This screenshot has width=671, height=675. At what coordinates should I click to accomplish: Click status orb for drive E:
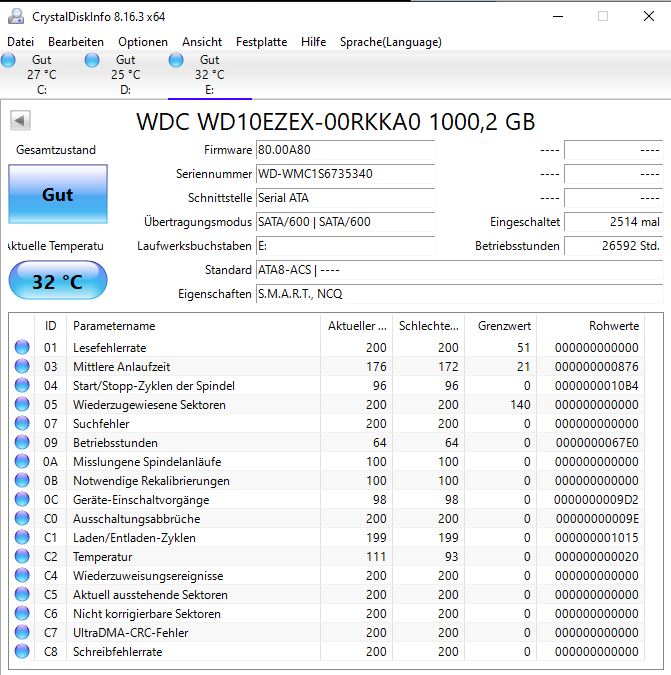pyautogui.click(x=176, y=60)
